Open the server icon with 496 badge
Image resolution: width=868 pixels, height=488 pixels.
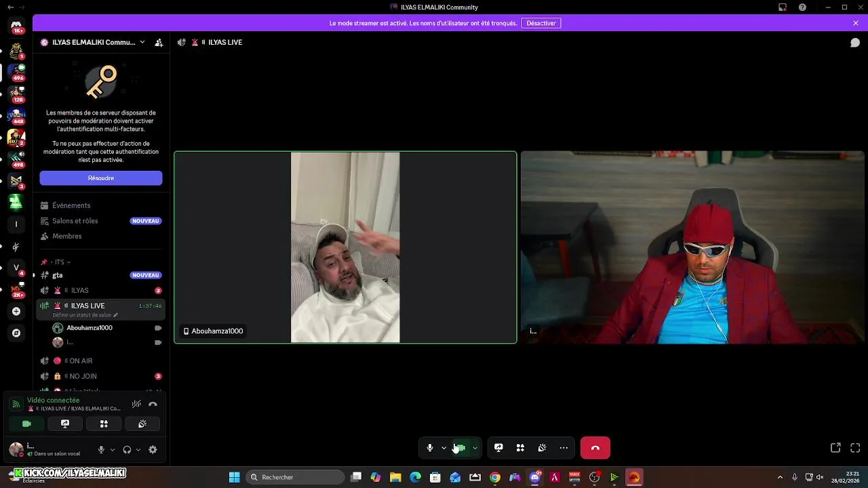(x=16, y=70)
